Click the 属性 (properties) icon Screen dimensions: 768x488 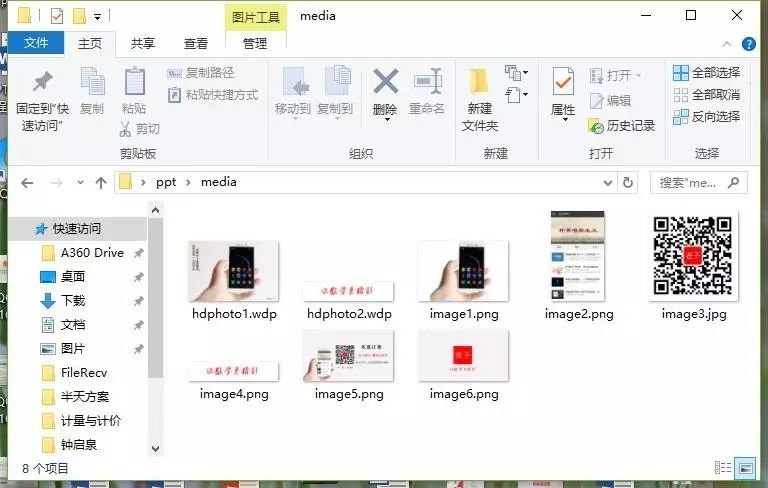563,82
